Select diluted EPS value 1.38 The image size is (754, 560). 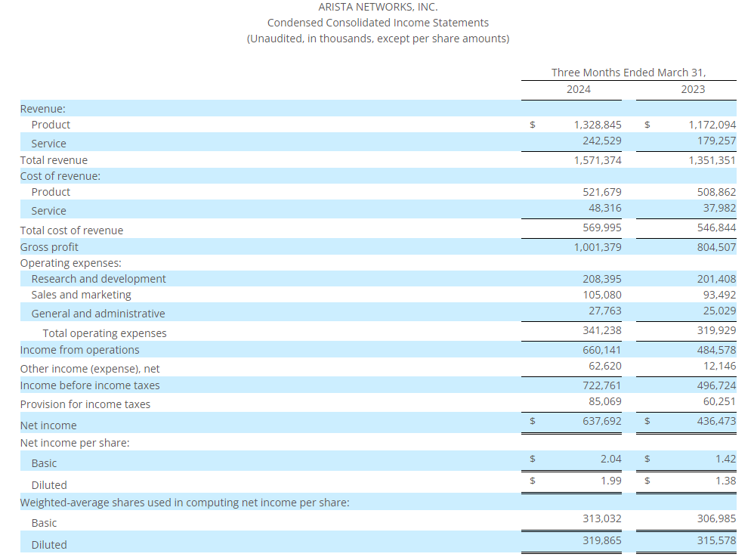[725, 481]
